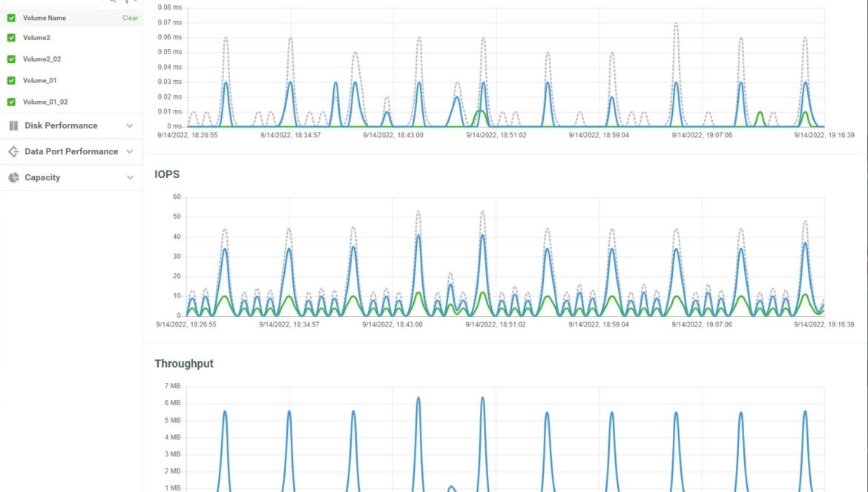
Task: Uncheck the Volume2 checkbox
Action: click(11, 38)
